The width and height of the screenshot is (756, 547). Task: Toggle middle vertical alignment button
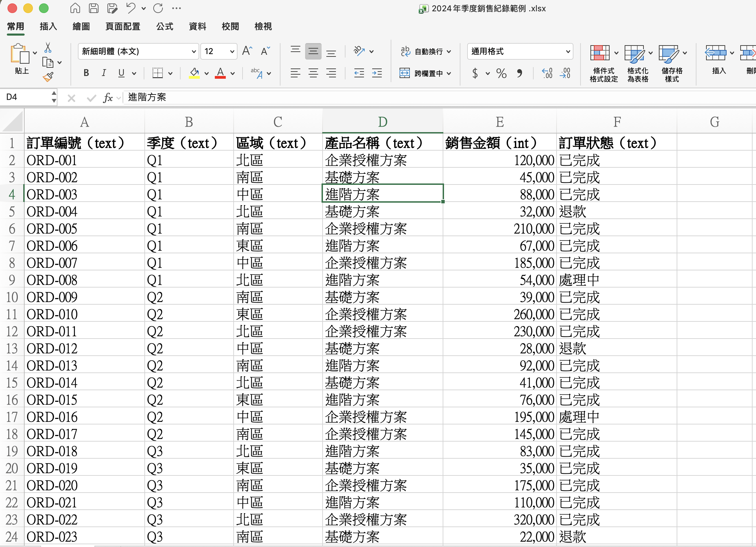[313, 51]
